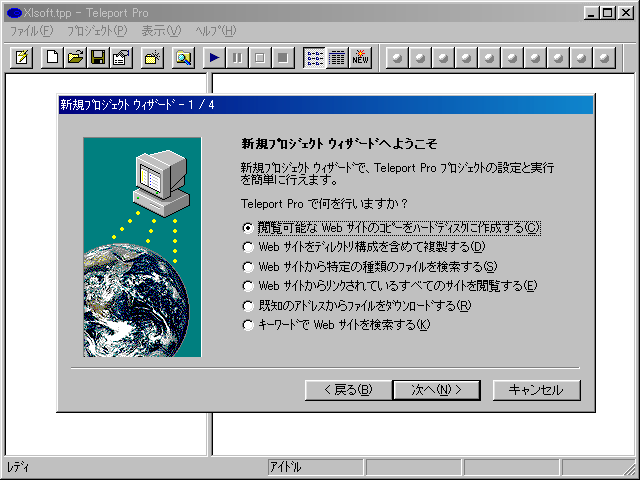This screenshot has height=480, width=640.
Task: Click the キャンセル button
Action: click(536, 390)
